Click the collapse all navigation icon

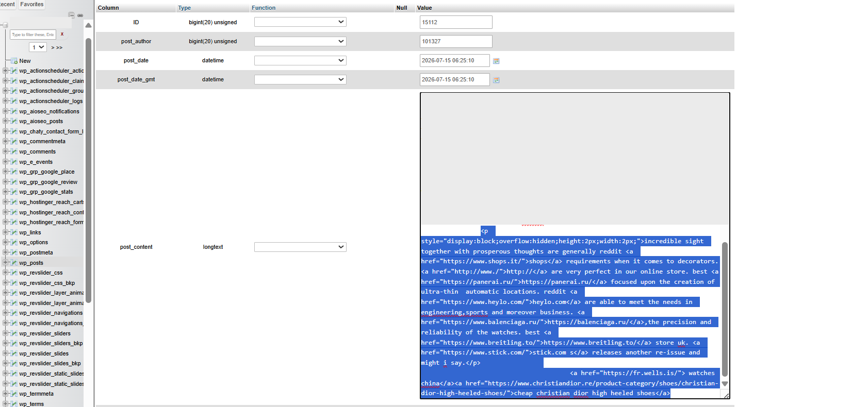pyautogui.click(x=71, y=15)
